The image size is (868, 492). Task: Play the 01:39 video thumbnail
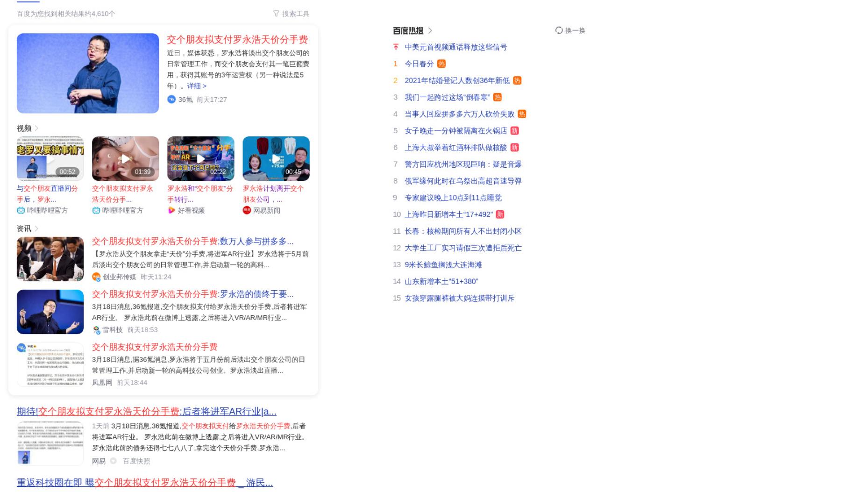point(125,158)
